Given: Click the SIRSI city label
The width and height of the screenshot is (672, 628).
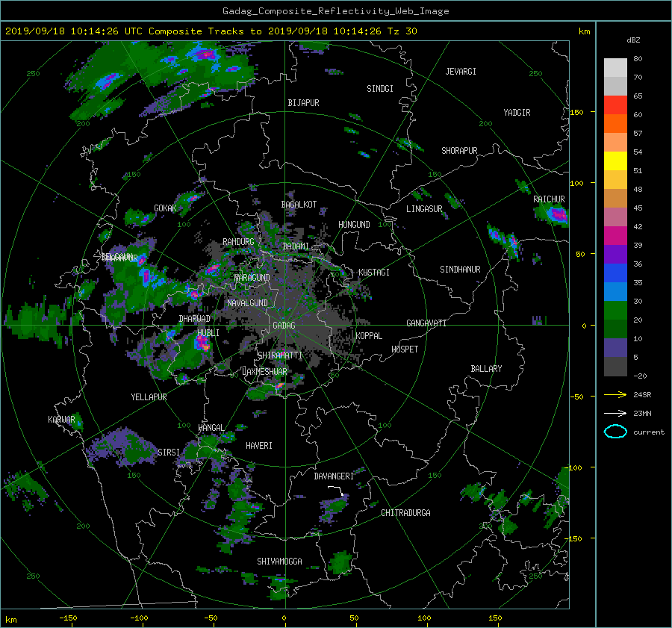Looking at the screenshot, I should pos(169,453).
